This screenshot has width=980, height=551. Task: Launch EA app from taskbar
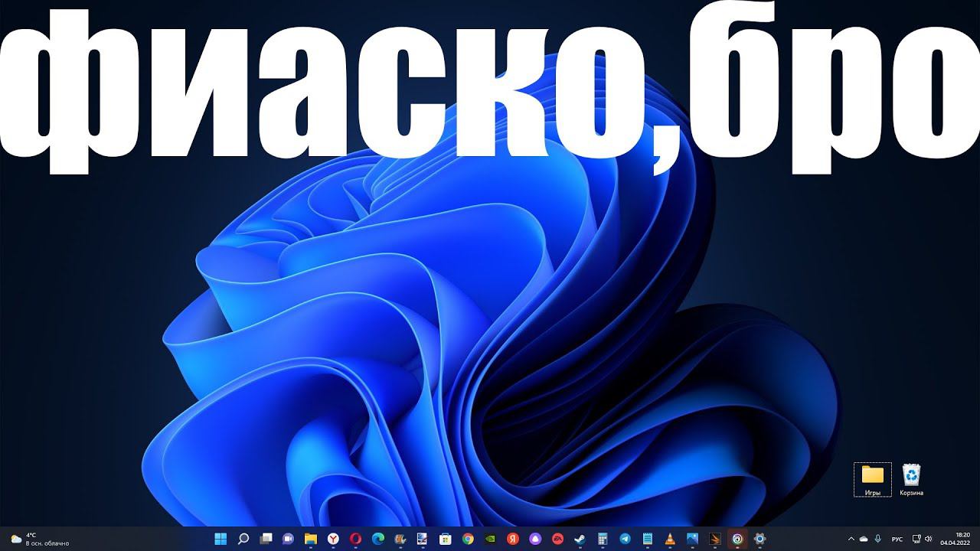tap(557, 539)
